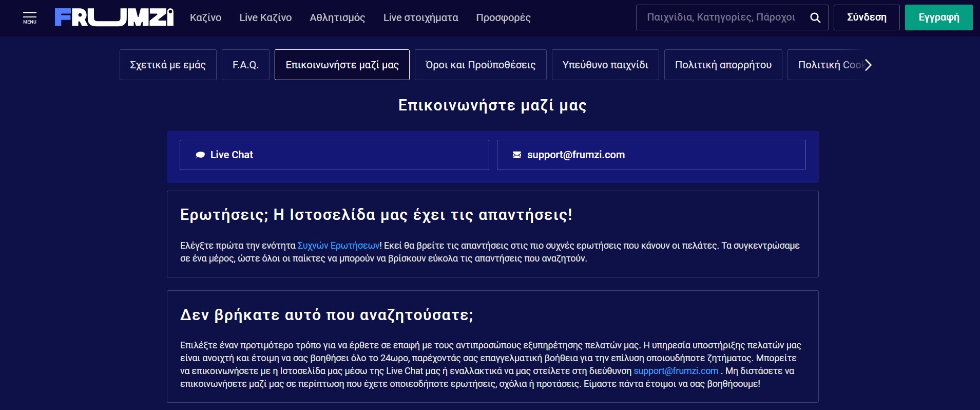Click the Επικοινωνήστε μαζί μας page heading

tap(492, 105)
